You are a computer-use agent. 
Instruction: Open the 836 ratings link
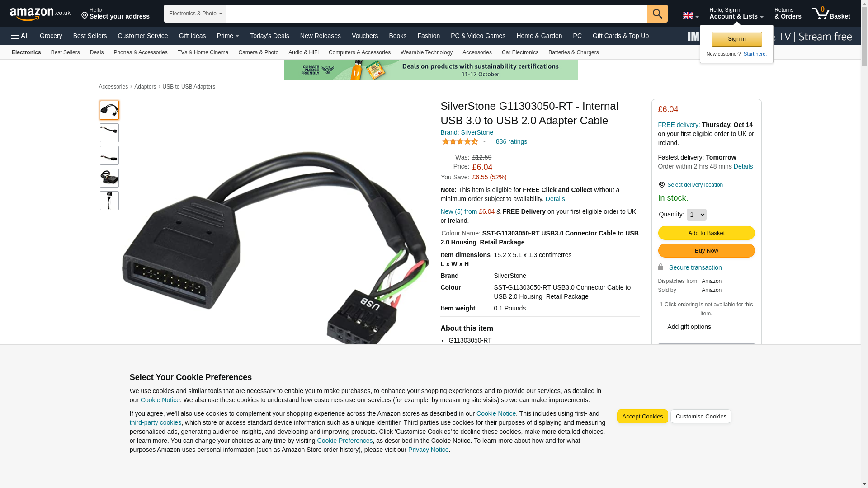pos(511,141)
